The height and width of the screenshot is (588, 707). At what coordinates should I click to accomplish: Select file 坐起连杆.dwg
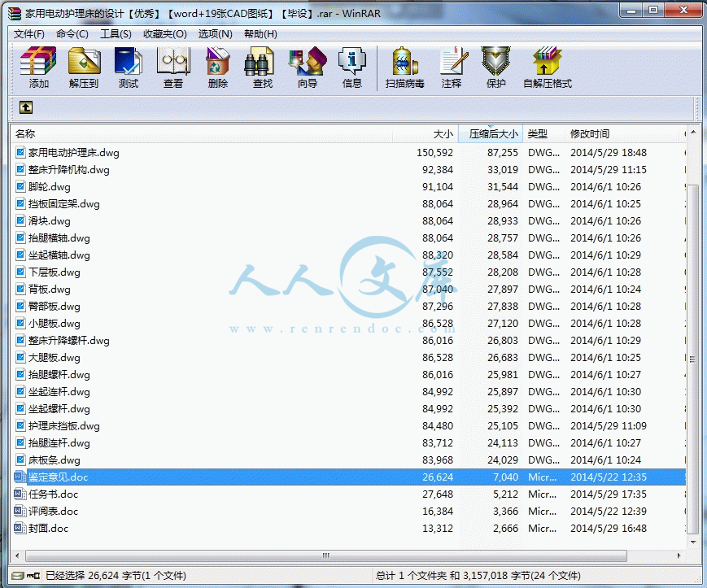pos(59,391)
